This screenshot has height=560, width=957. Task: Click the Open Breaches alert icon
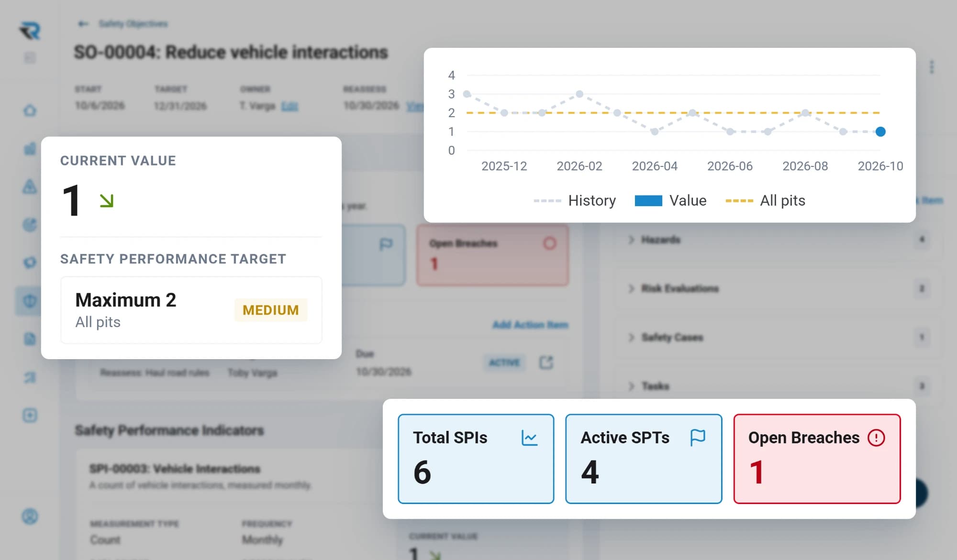(x=876, y=438)
